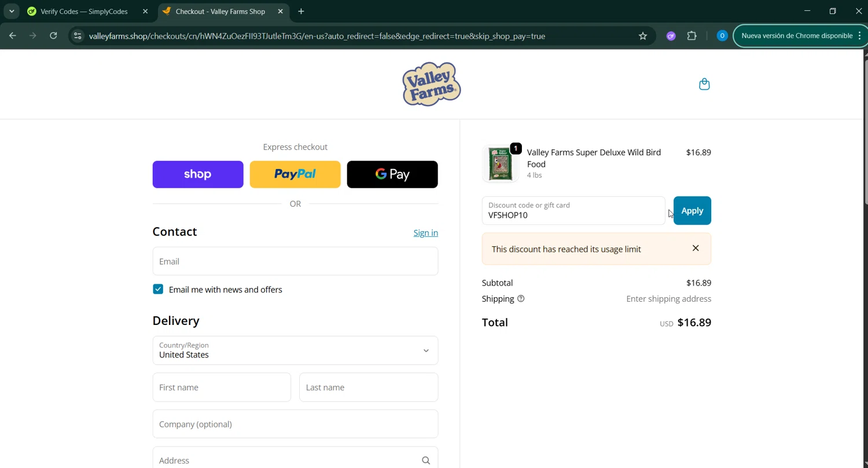Expand the Country/Region dropdown
The width and height of the screenshot is (868, 468).
click(x=295, y=350)
